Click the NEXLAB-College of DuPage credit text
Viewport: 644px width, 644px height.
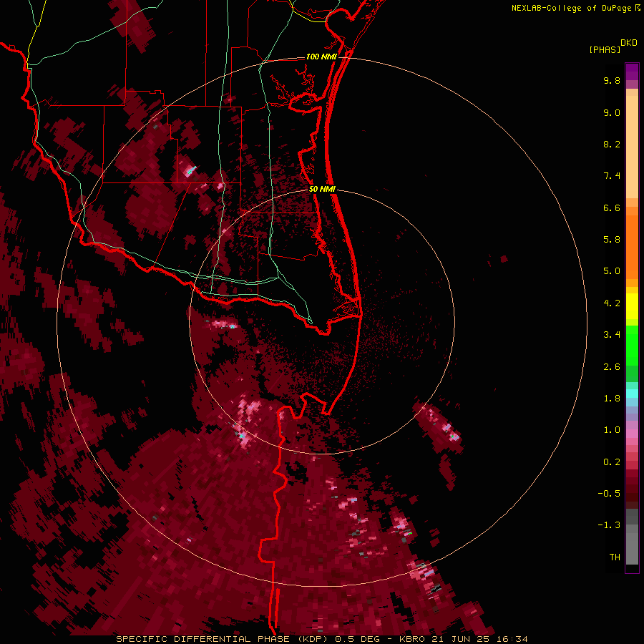coord(571,8)
